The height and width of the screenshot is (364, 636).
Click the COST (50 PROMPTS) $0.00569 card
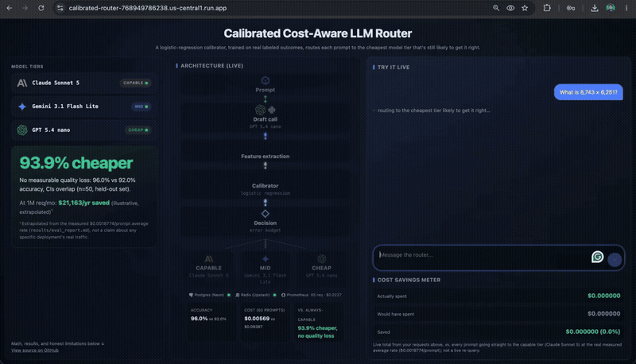point(265,322)
